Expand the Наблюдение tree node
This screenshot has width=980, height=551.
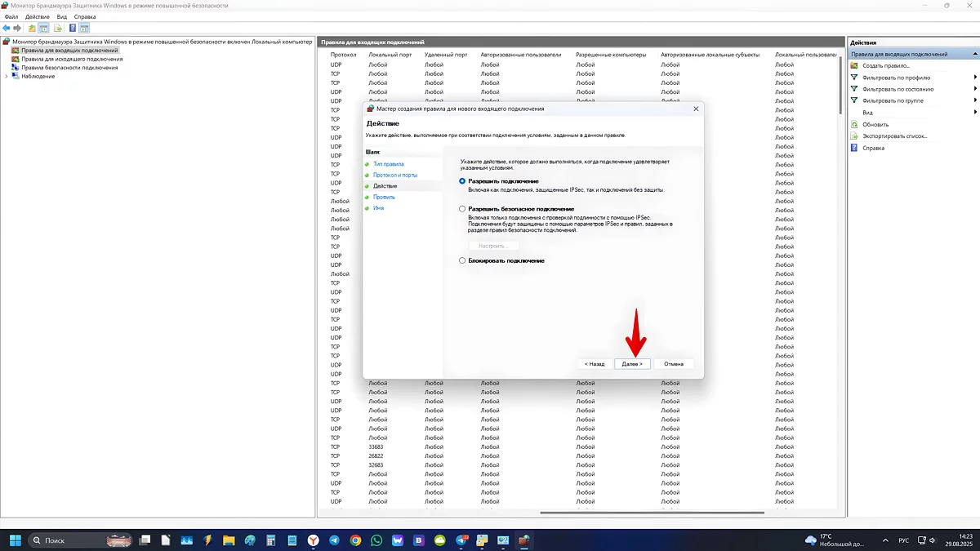[7, 77]
